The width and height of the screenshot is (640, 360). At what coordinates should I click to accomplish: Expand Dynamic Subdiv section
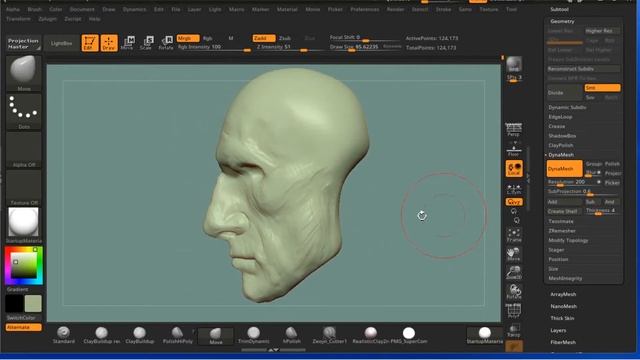point(567,107)
